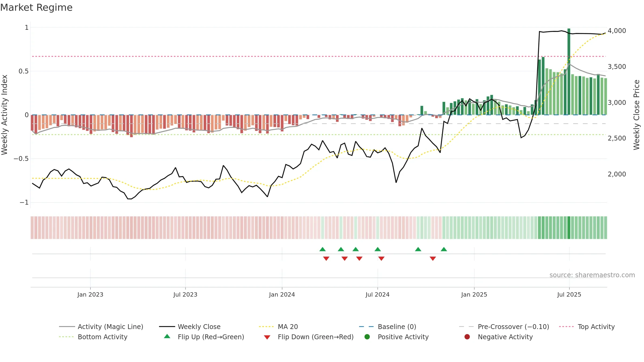
Task: Click the gray Activity Magic Line legend sample
Action: [x=67, y=327]
